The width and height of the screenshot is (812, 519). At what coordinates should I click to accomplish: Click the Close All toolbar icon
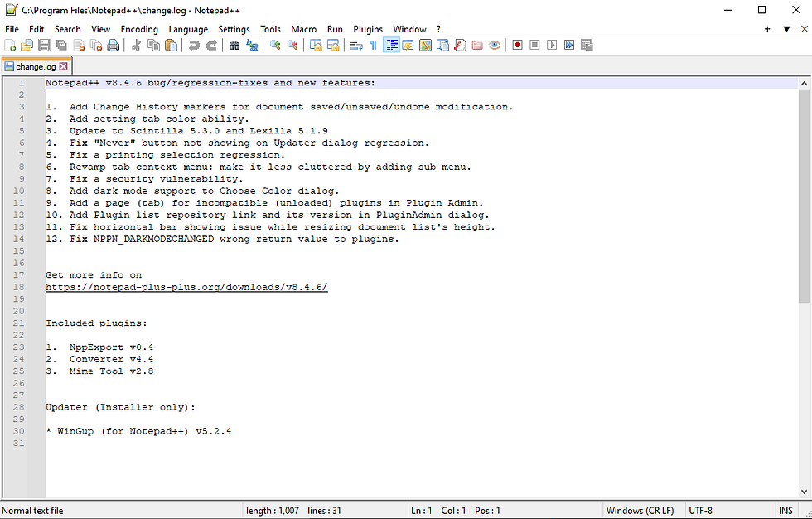click(96, 46)
